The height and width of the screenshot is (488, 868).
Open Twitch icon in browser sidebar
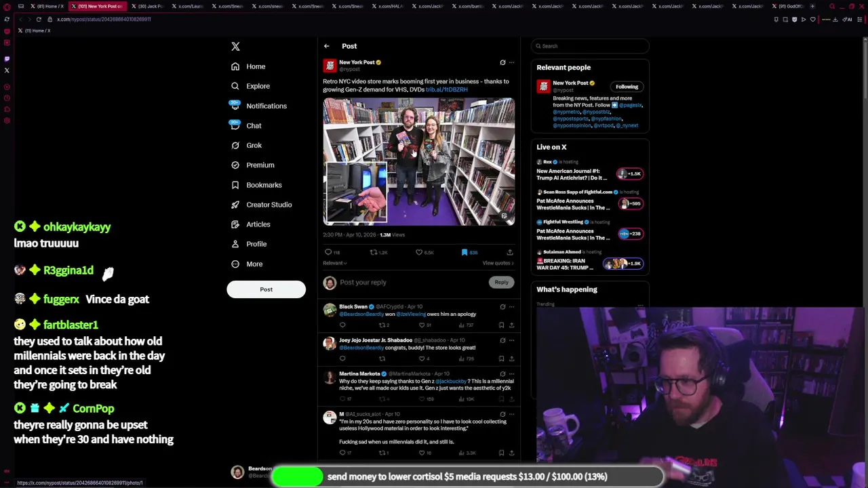tap(7, 59)
